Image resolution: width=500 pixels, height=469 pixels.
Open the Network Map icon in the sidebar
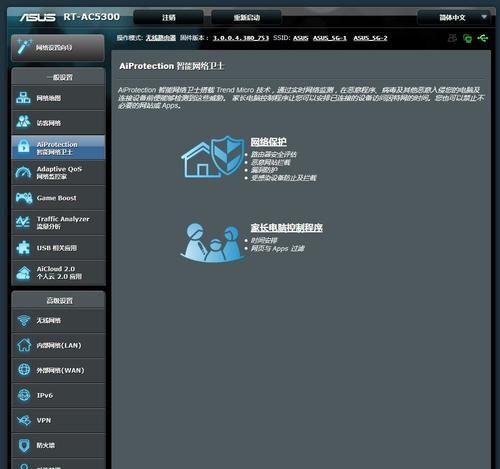pos(23,98)
